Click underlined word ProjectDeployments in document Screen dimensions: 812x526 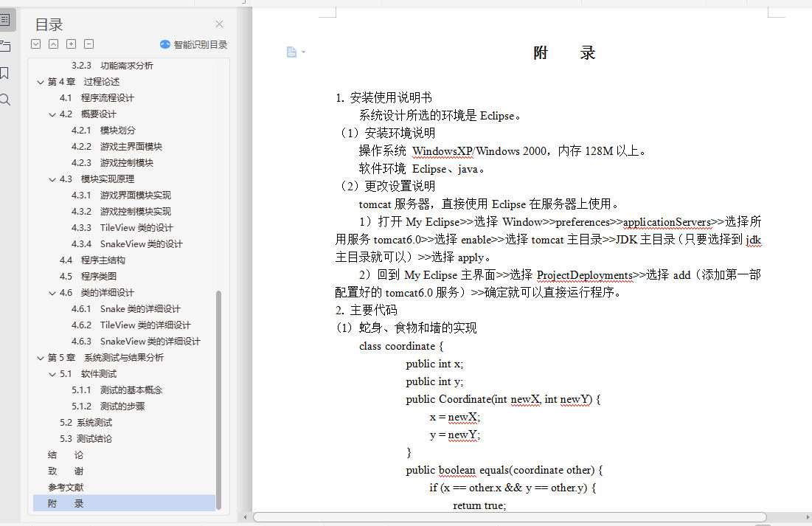coord(585,275)
